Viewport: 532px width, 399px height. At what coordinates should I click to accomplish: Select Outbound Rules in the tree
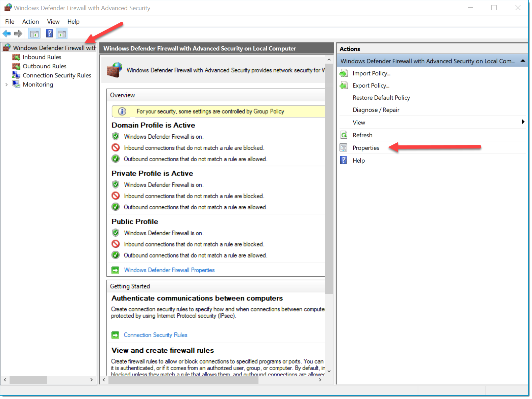click(x=44, y=66)
